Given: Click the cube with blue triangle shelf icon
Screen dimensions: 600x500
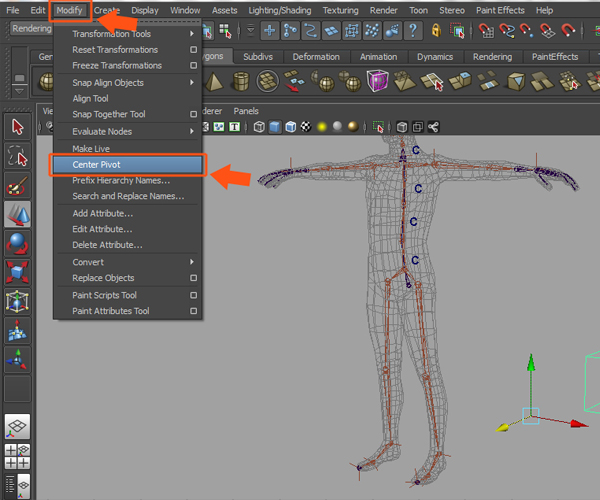Looking at the screenshot, I should coord(516,81).
